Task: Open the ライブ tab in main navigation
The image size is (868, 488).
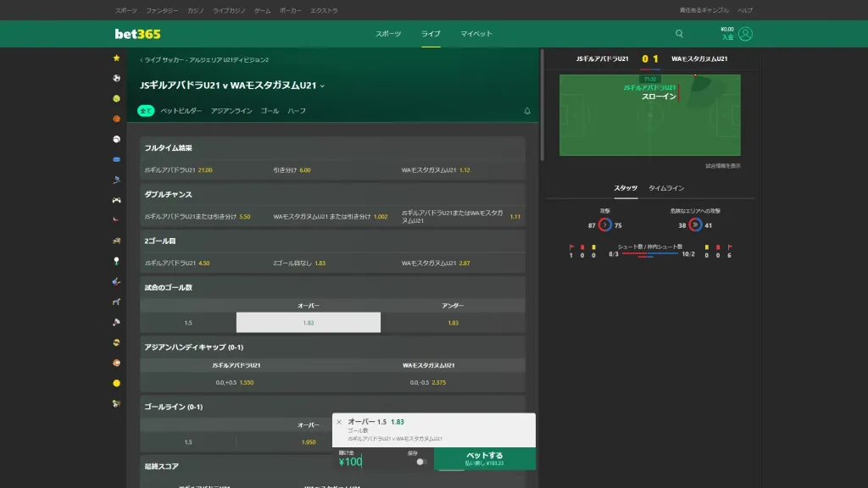Action: (x=431, y=34)
